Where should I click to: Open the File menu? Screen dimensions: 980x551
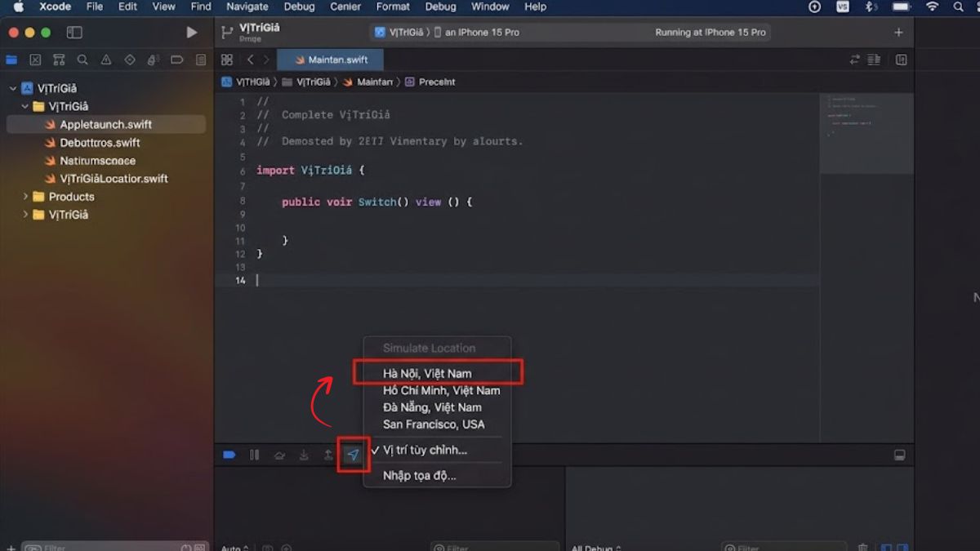95,7
